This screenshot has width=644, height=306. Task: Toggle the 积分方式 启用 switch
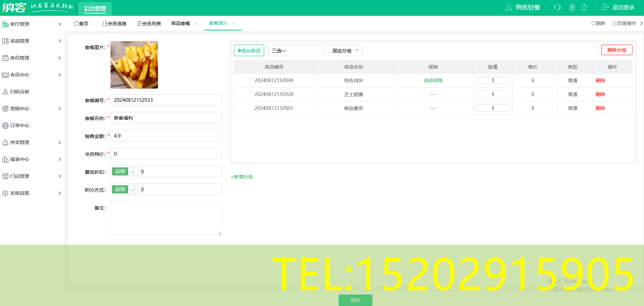(124, 190)
